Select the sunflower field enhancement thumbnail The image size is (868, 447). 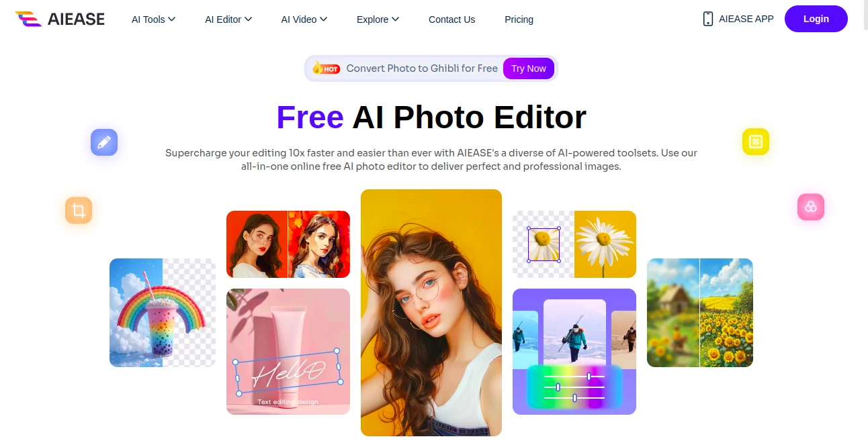tap(700, 313)
